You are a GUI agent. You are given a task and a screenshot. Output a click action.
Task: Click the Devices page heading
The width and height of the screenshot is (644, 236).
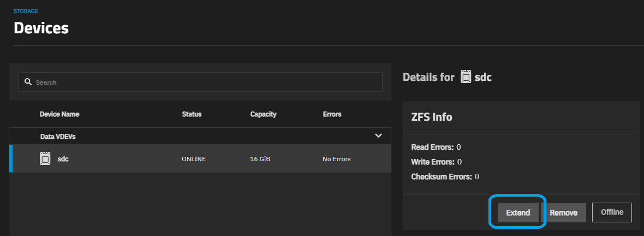pos(41,28)
